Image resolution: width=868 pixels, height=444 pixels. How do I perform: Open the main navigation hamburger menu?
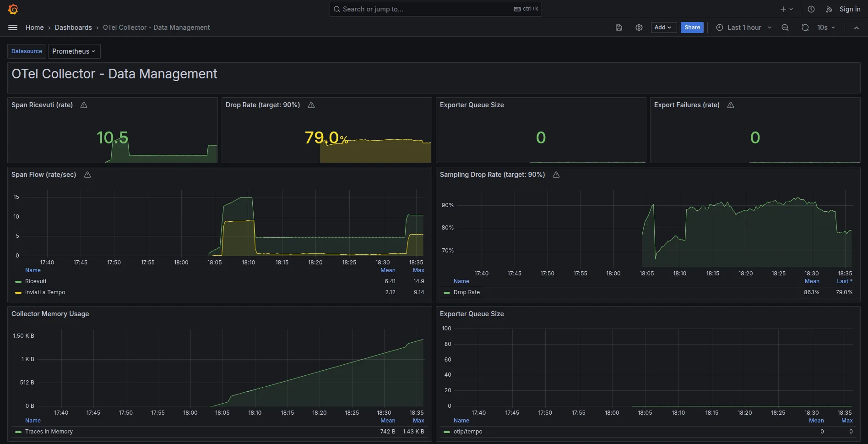(13, 27)
